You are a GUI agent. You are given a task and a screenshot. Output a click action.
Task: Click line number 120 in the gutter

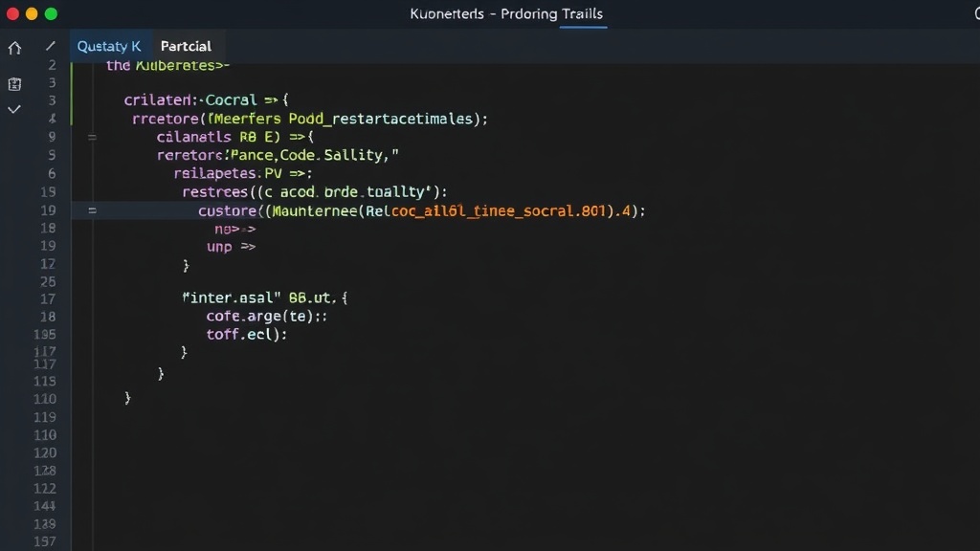coord(45,452)
